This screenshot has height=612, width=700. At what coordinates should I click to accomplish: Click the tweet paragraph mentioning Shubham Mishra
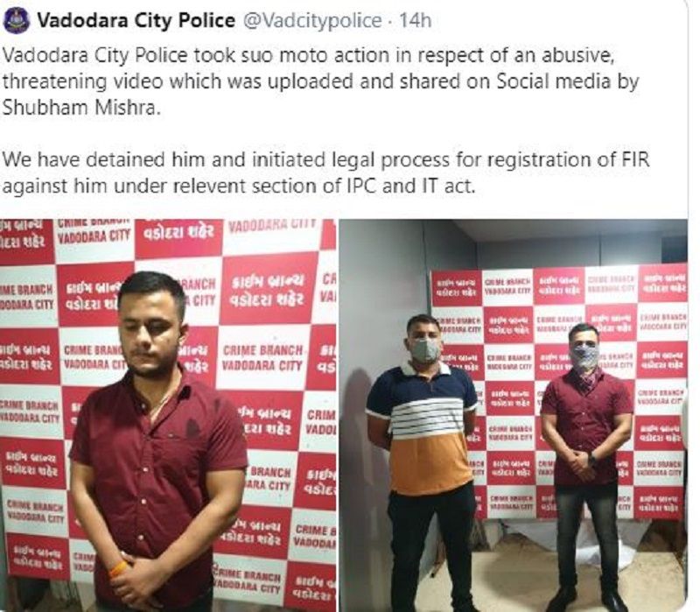click(320, 81)
